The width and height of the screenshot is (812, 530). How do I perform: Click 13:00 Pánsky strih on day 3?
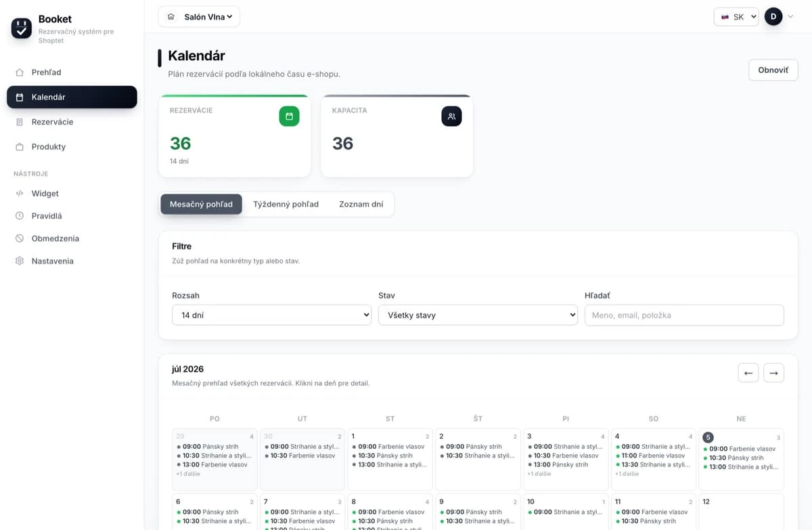point(559,464)
